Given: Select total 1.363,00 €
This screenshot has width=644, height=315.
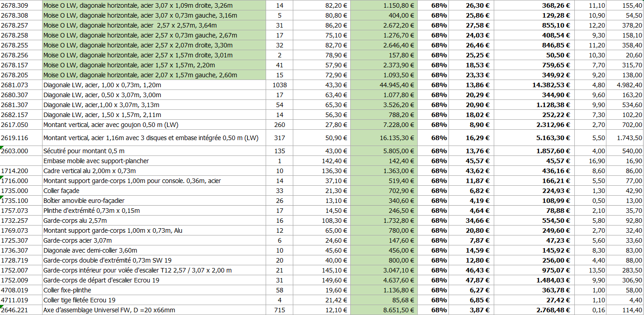Looking at the screenshot, I should 384,171.
